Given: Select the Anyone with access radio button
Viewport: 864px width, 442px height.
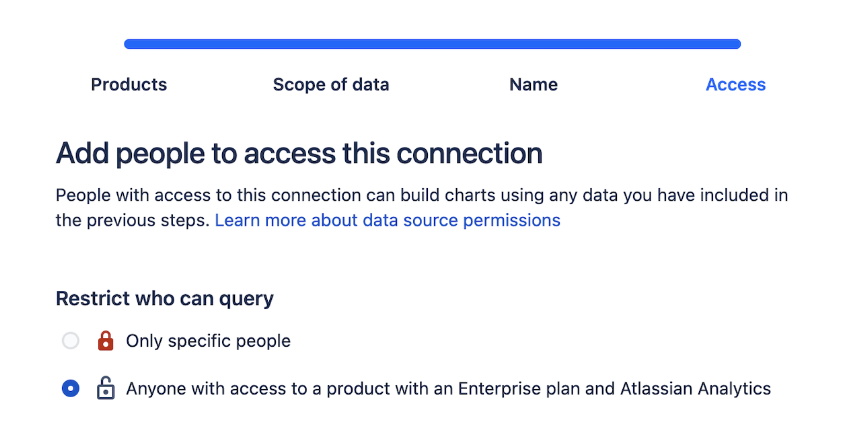Looking at the screenshot, I should click(x=71, y=389).
